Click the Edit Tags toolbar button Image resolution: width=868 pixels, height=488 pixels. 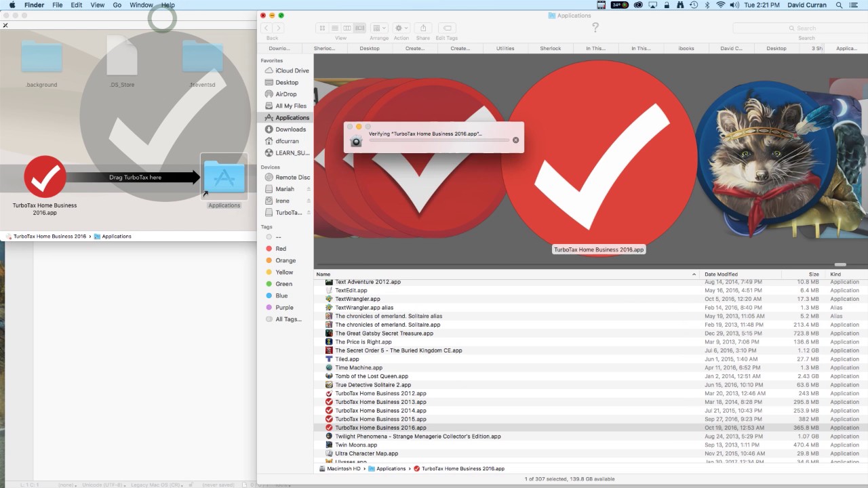[447, 28]
